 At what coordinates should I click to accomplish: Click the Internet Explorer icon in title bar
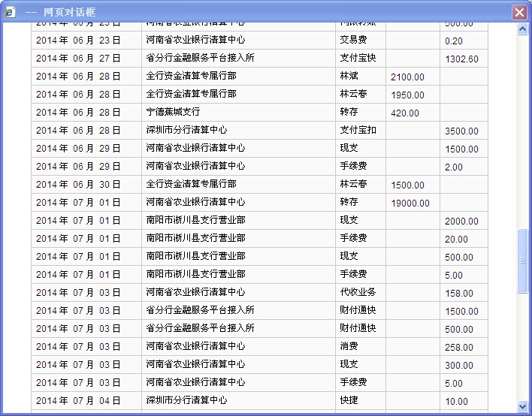point(10,12)
